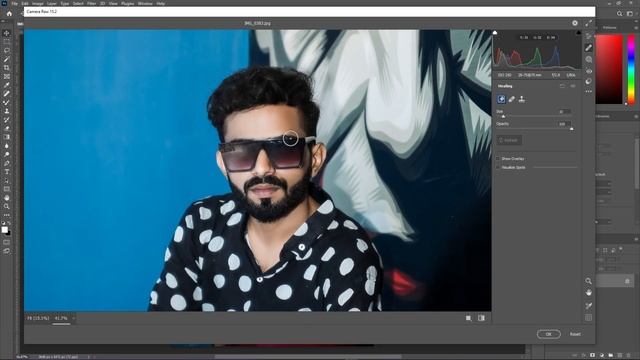Open the Masking tool in Camera Raw
The image size is (640, 360).
pos(589,60)
